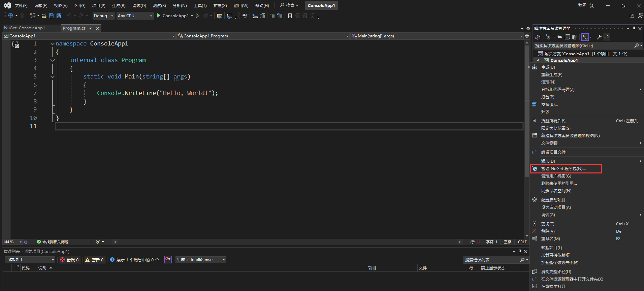The height and width of the screenshot is (291, 644).
Task: Click Sync with Active Document arrows icon
Action: pyautogui.click(x=559, y=37)
